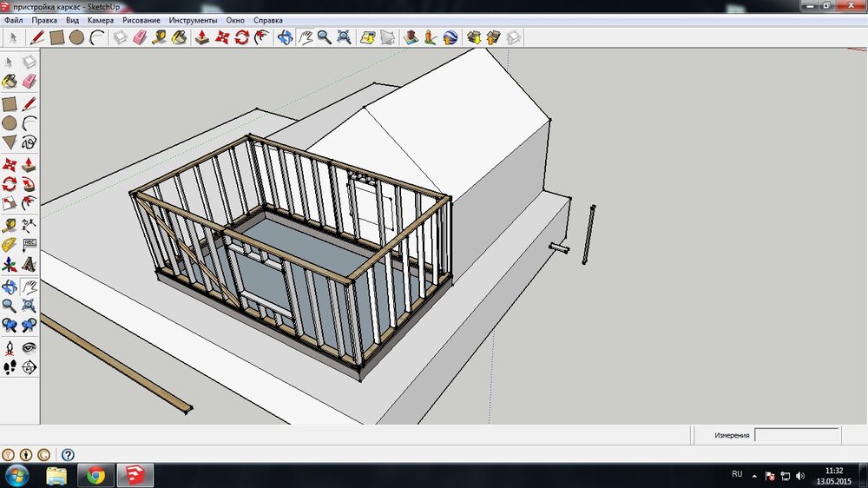Viewport: 868px width, 488px height.
Task: Select the Position Camera tool
Action: point(10,347)
